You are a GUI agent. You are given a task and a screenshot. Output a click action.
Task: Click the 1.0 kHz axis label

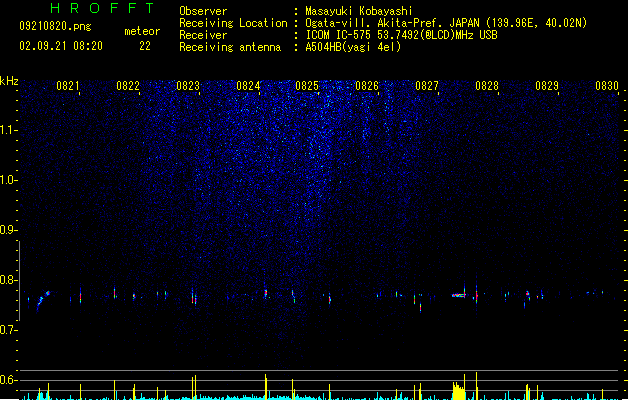tap(9, 180)
